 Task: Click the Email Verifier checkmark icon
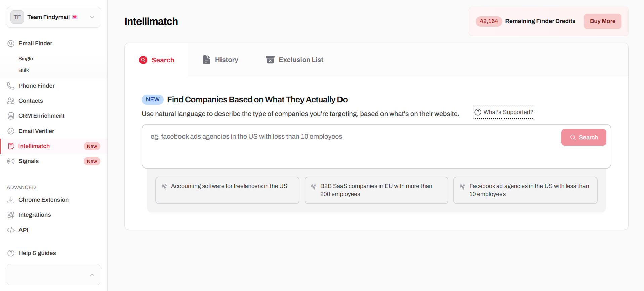tap(11, 131)
